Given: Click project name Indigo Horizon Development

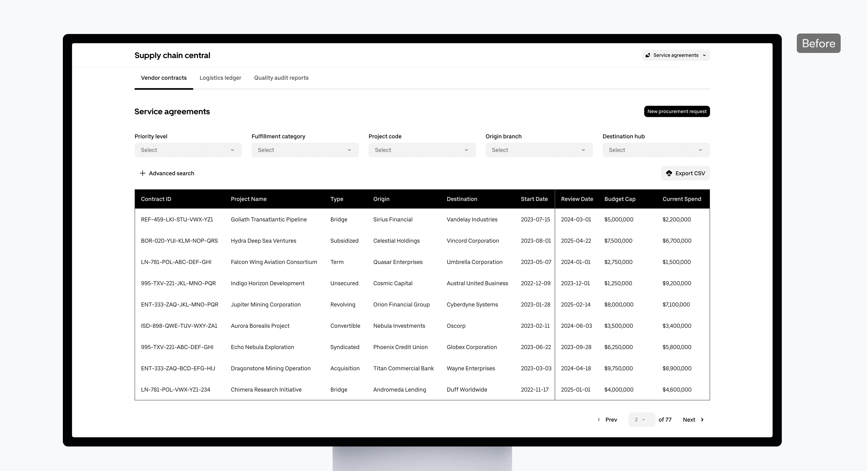Looking at the screenshot, I should tap(267, 283).
